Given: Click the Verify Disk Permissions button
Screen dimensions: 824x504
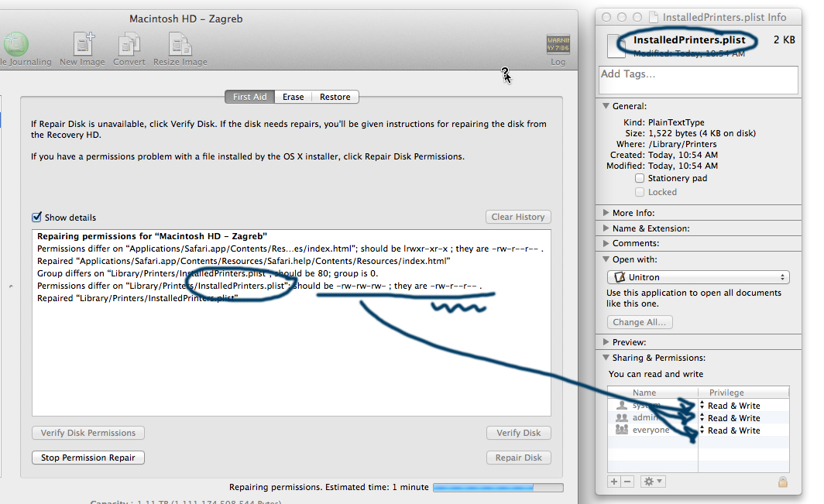Looking at the screenshot, I should [x=88, y=433].
